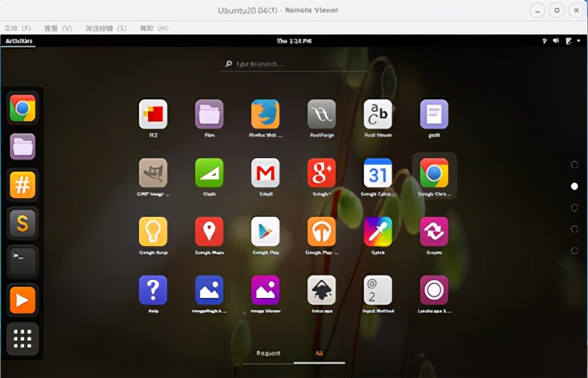The width and height of the screenshot is (588, 378).
Task: Launch the Inkscape app
Action: point(321,290)
